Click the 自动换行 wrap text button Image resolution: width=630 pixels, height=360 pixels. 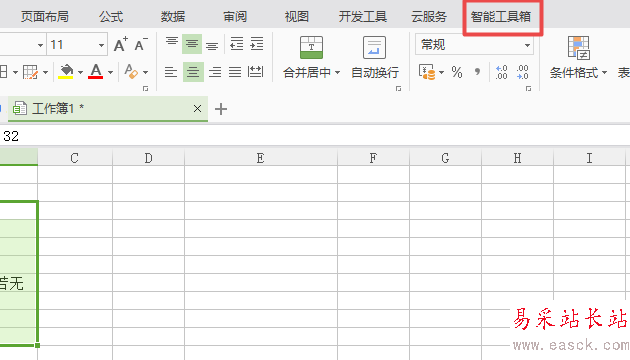pos(374,58)
